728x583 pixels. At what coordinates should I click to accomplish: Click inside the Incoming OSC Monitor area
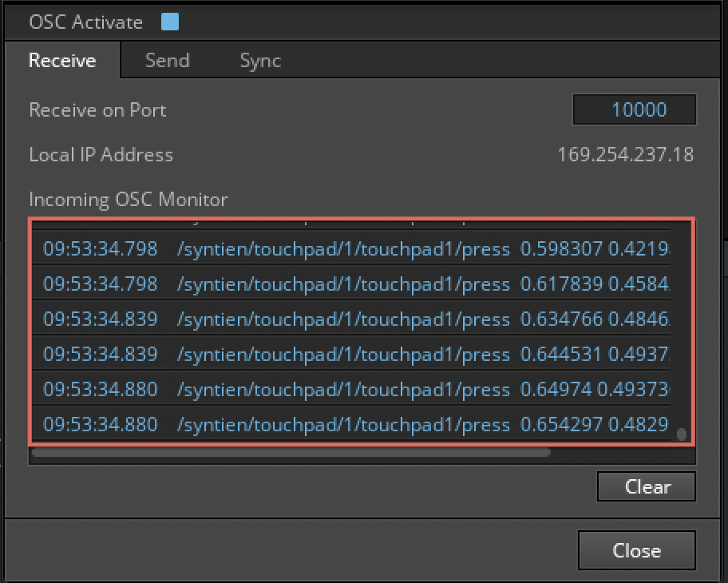[359, 335]
